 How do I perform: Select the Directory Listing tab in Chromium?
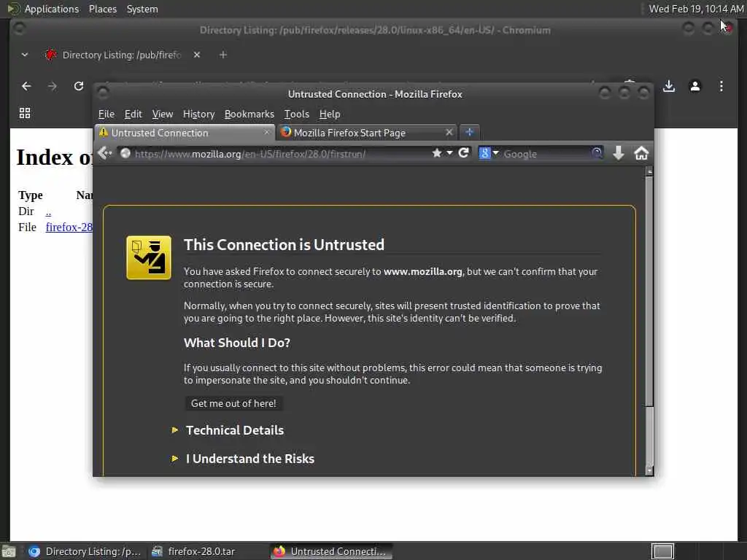(x=122, y=55)
